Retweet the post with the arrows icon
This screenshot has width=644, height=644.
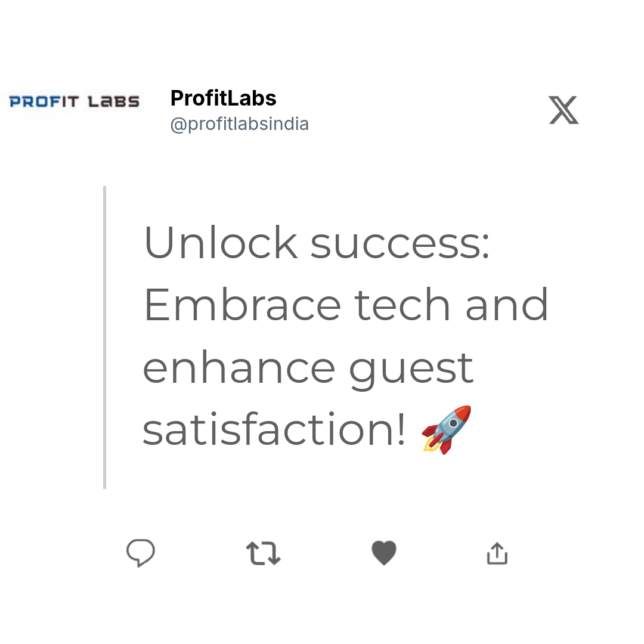(264, 553)
